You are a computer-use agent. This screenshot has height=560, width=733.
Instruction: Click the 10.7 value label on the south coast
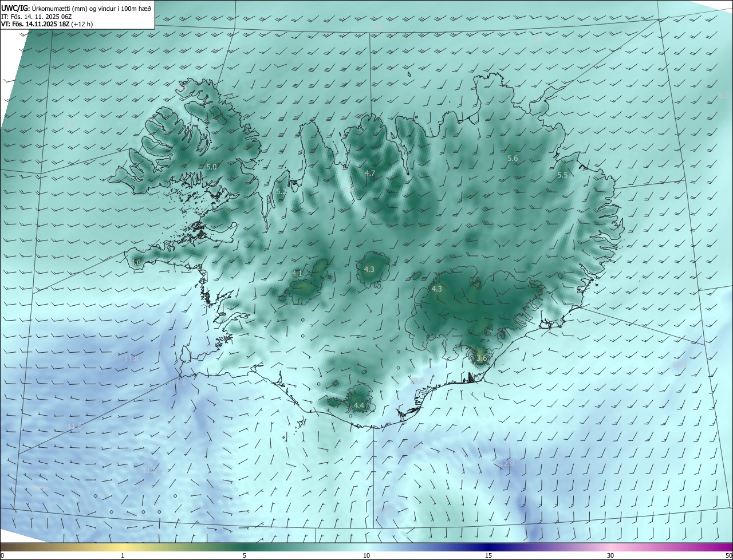(416, 381)
